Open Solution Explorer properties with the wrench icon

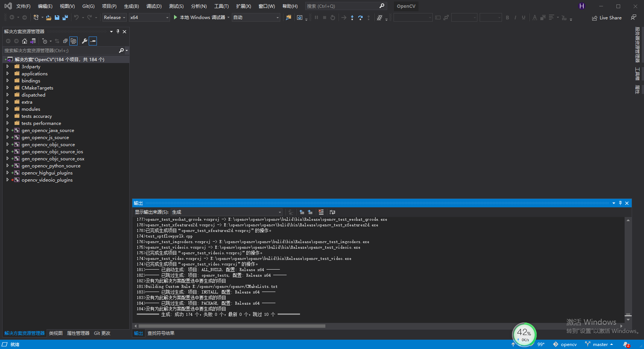pyautogui.click(x=85, y=41)
